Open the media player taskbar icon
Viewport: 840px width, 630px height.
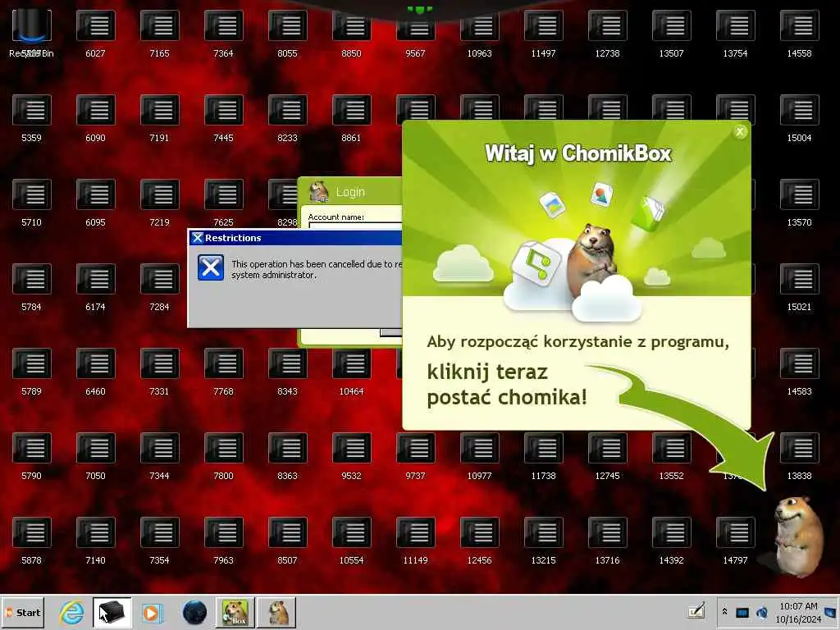pyautogui.click(x=152, y=613)
